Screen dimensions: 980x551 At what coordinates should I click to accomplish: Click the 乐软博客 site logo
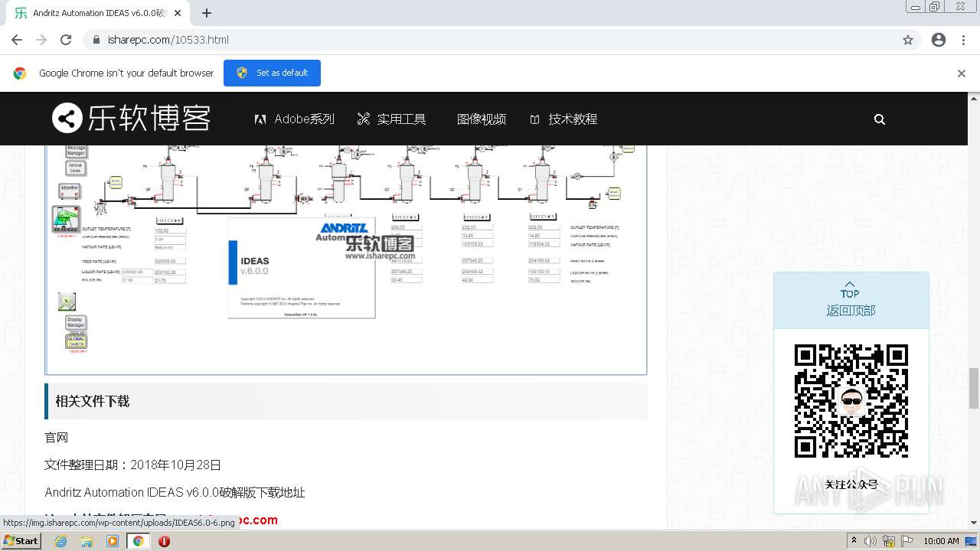click(x=131, y=119)
